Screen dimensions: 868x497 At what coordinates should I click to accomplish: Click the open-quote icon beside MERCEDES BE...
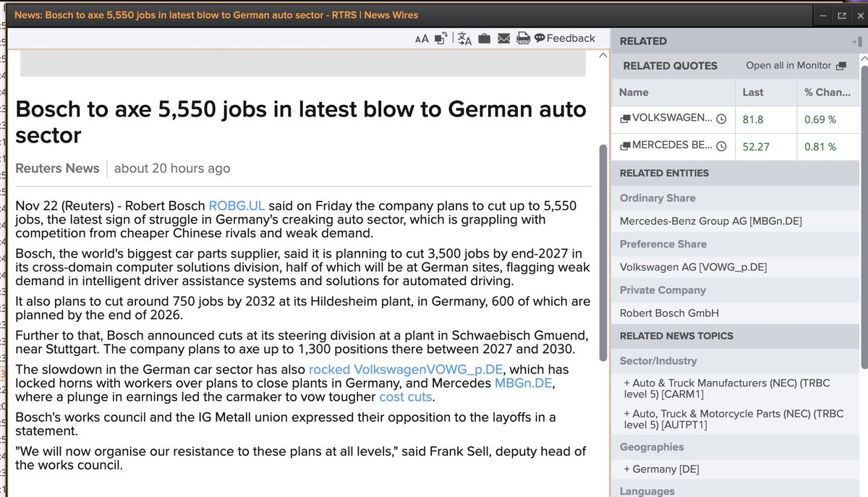[625, 145]
